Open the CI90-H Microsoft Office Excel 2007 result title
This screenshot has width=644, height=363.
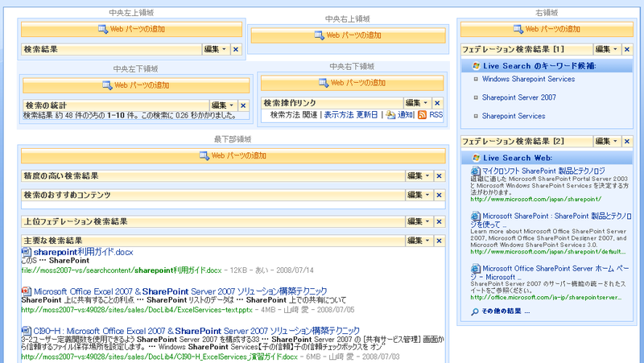(196, 331)
